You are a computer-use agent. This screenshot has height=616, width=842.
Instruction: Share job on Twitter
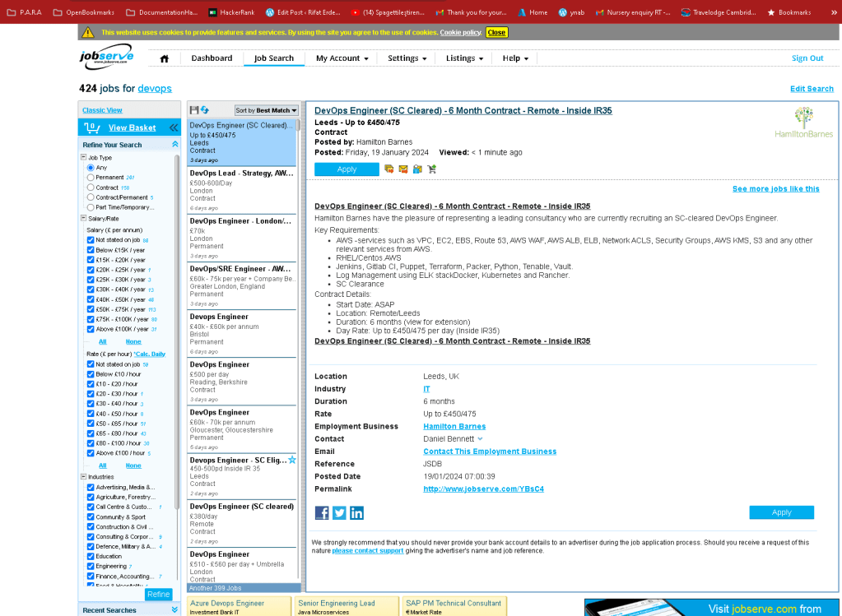pos(339,513)
